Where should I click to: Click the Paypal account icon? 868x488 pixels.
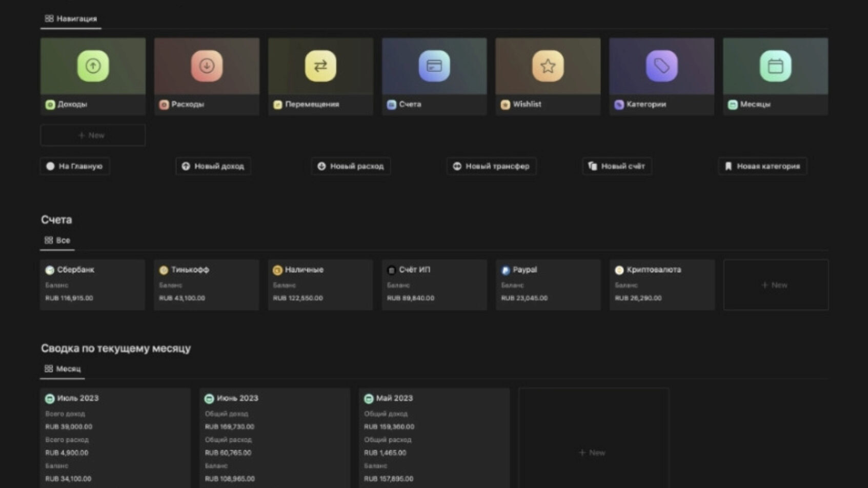coord(506,270)
